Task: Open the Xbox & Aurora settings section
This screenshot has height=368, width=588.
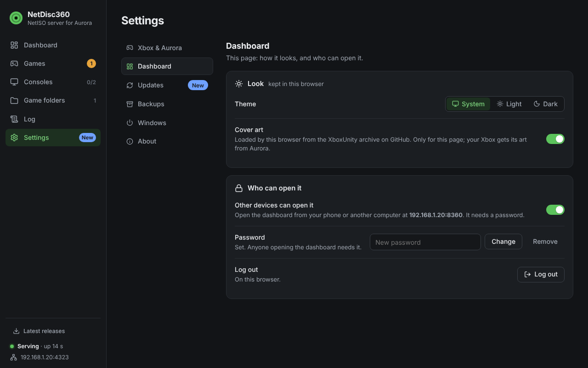Action: [x=167, y=48]
